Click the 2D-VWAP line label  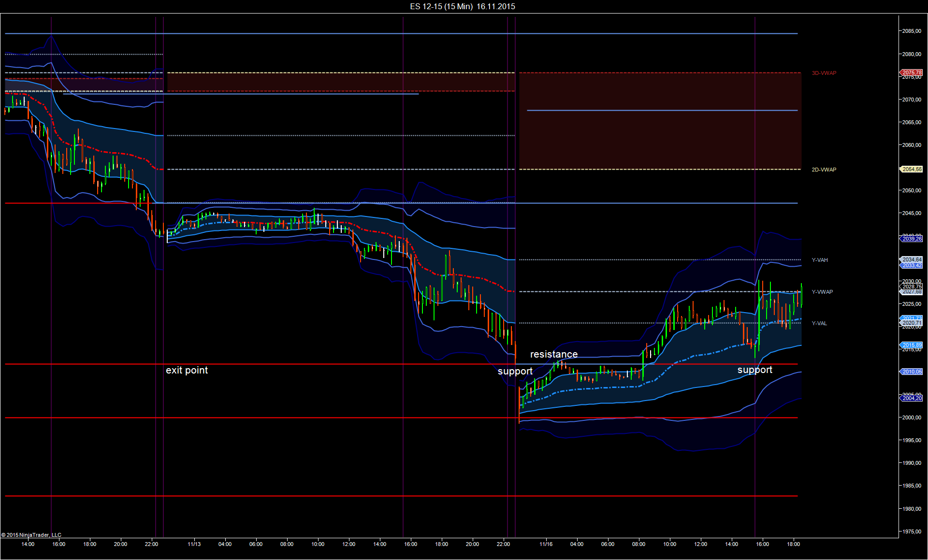824,170
